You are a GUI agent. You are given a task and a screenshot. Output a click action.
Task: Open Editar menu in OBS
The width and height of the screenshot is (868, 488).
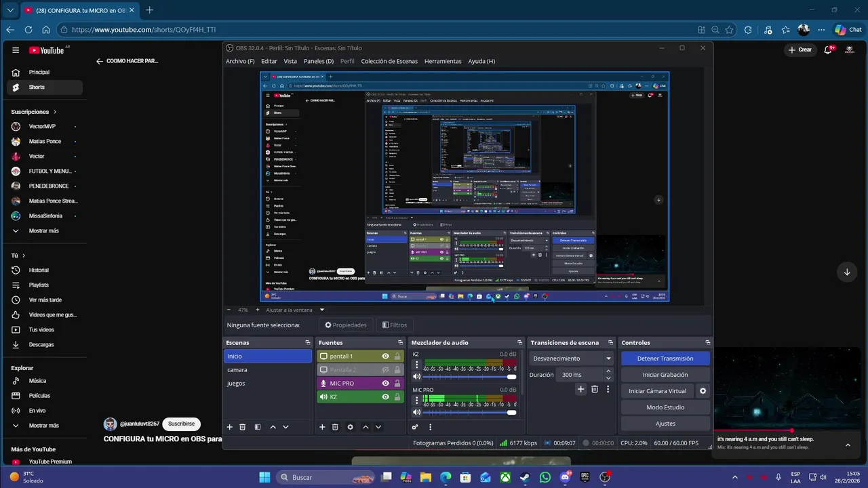point(269,61)
